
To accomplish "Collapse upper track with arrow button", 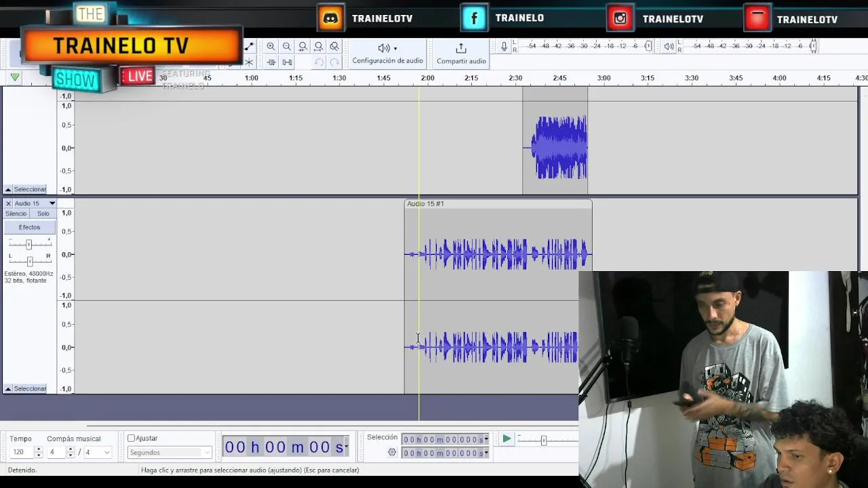I will [8, 190].
